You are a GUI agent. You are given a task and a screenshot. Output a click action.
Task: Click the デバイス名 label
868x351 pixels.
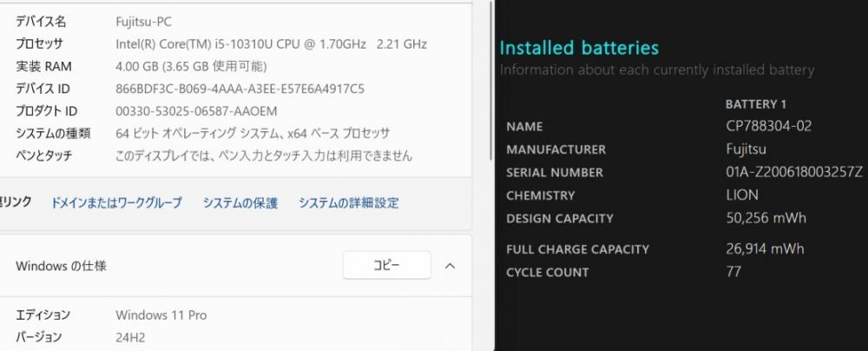[41, 22]
